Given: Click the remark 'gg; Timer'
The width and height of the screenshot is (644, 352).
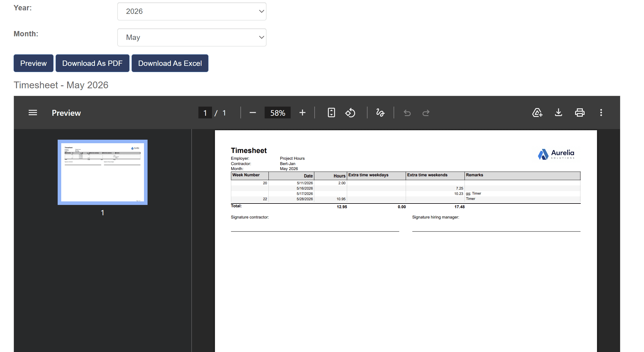Looking at the screenshot, I should pos(473,194).
